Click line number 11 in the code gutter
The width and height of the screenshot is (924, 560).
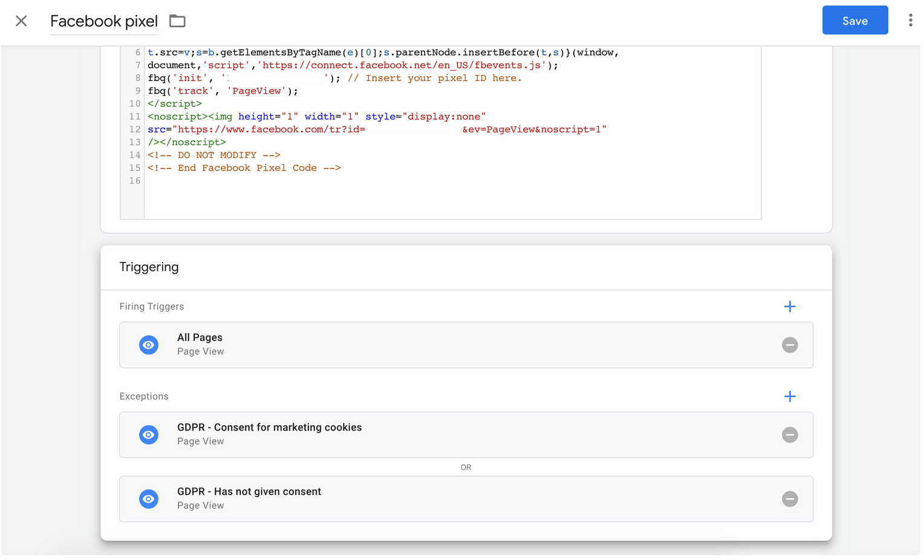tap(134, 117)
